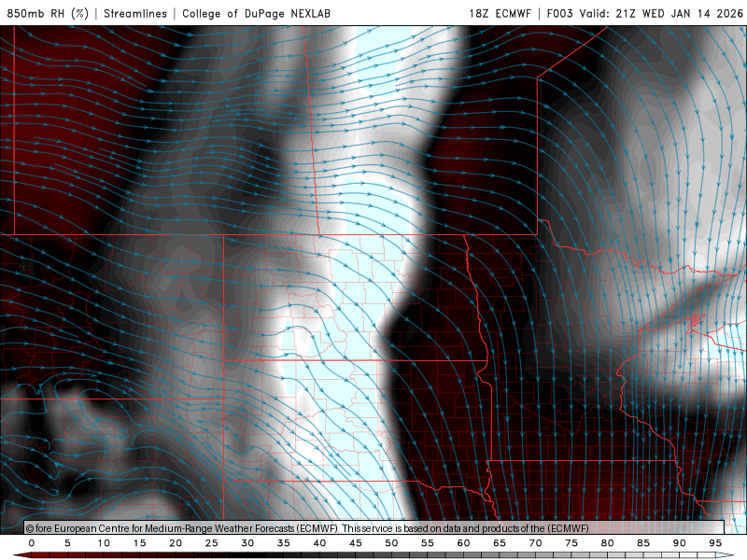Click the colorbar label "95"
The image size is (747, 560).
[x=715, y=543]
